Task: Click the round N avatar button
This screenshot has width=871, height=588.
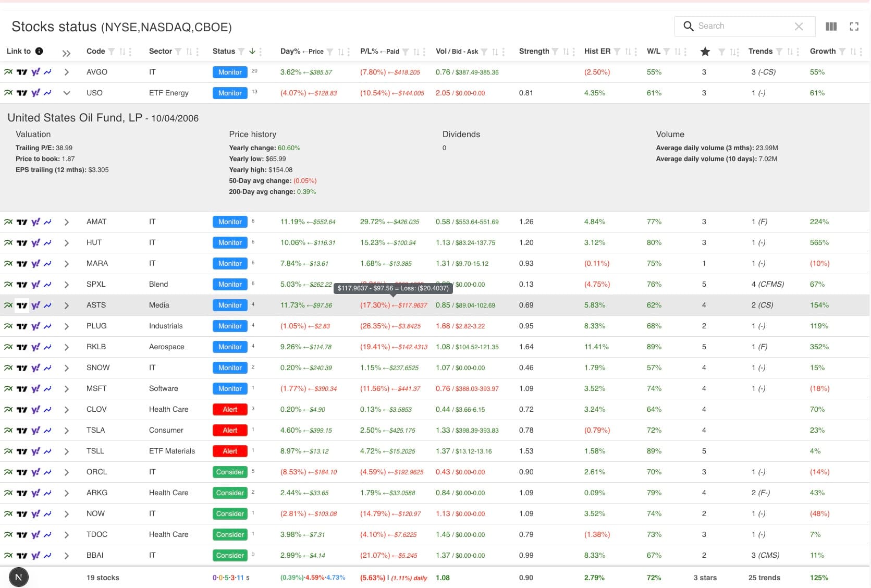Action: [x=19, y=577]
